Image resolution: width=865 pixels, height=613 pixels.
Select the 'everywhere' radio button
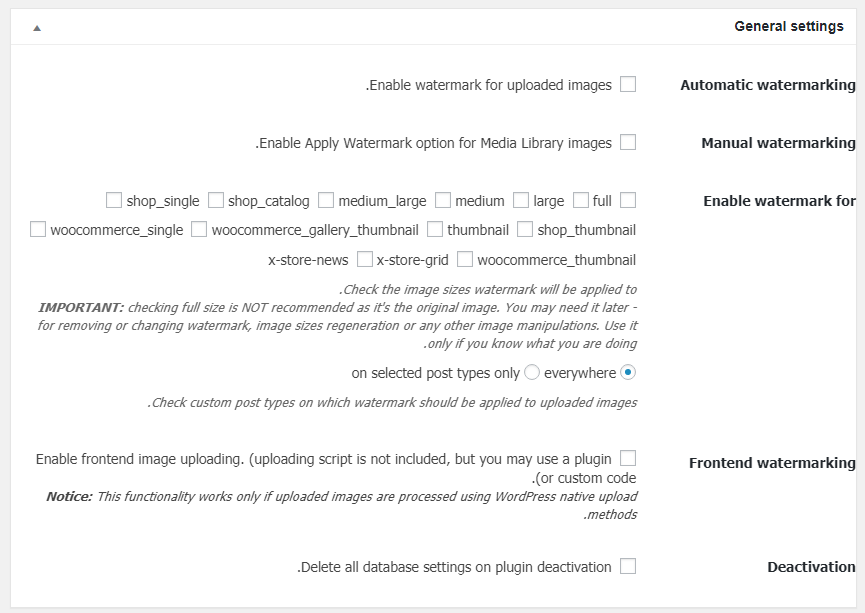(628, 372)
